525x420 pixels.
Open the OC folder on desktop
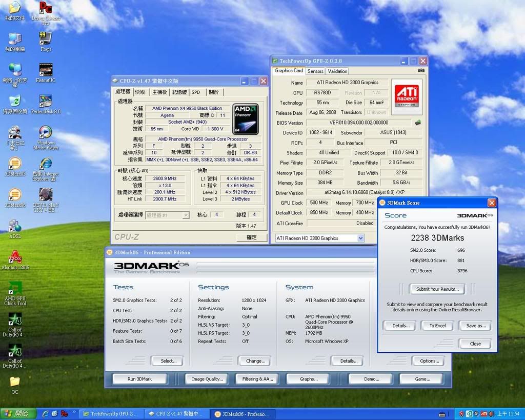click(15, 385)
